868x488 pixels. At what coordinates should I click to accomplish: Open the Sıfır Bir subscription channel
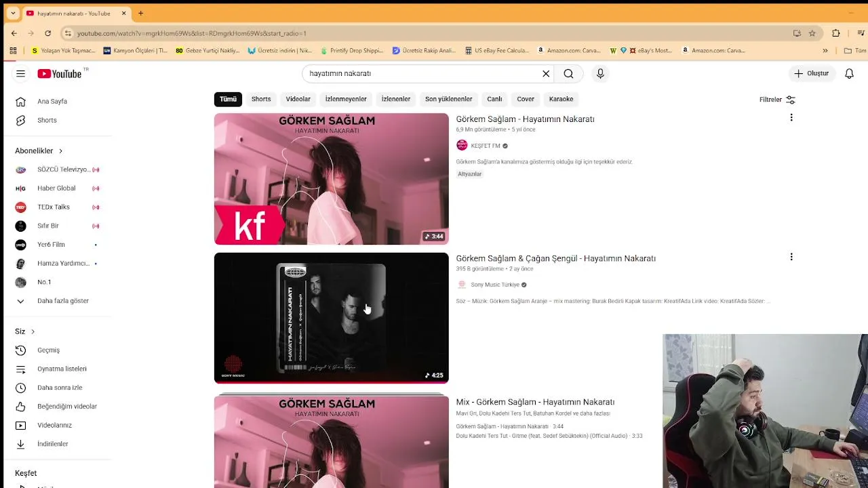click(58, 226)
